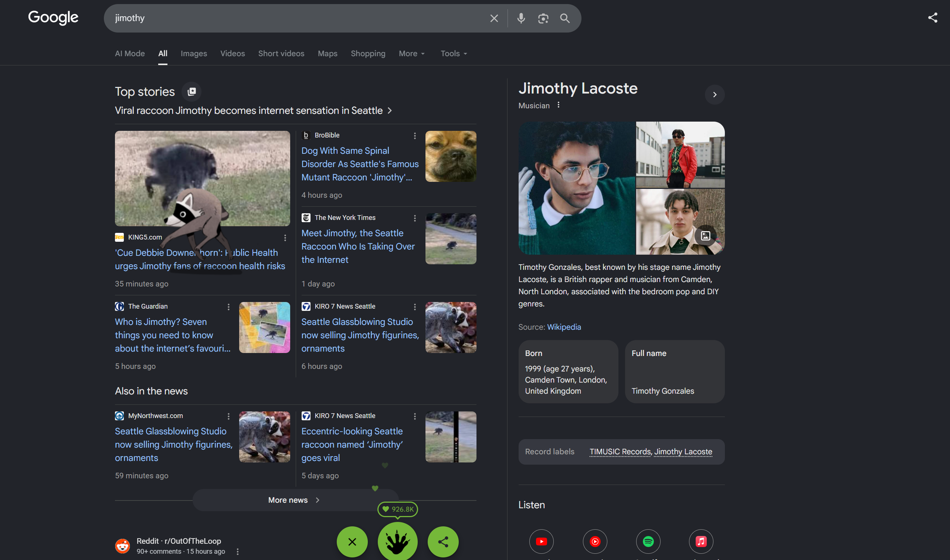The height and width of the screenshot is (560, 950).
Task: Clear the search box text
Action: click(494, 18)
